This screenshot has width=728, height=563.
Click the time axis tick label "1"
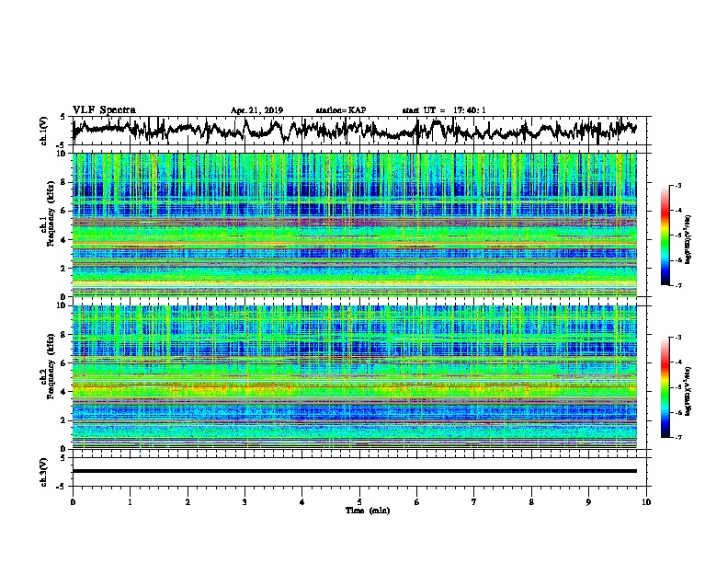click(x=130, y=502)
